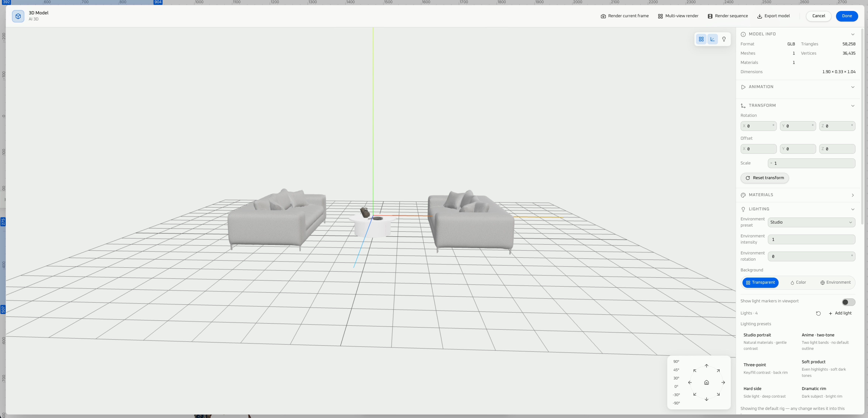Select Transparent background option
This screenshot has width=868, height=418.
point(760,283)
